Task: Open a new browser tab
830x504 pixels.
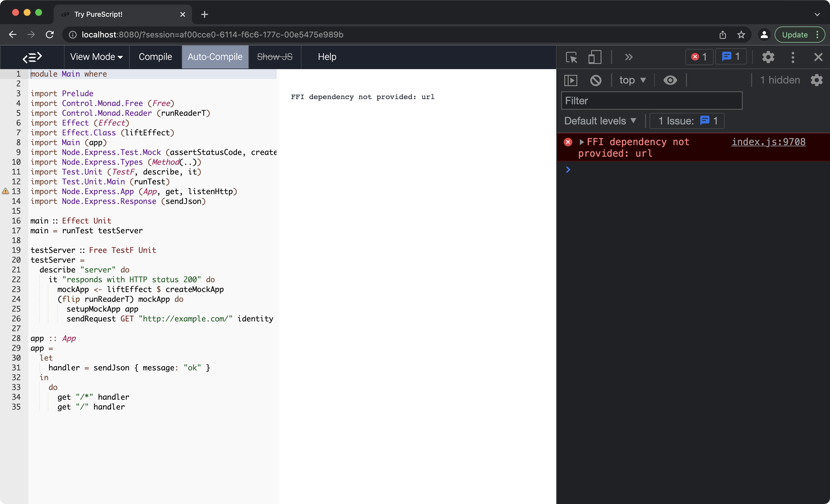Action: click(204, 14)
